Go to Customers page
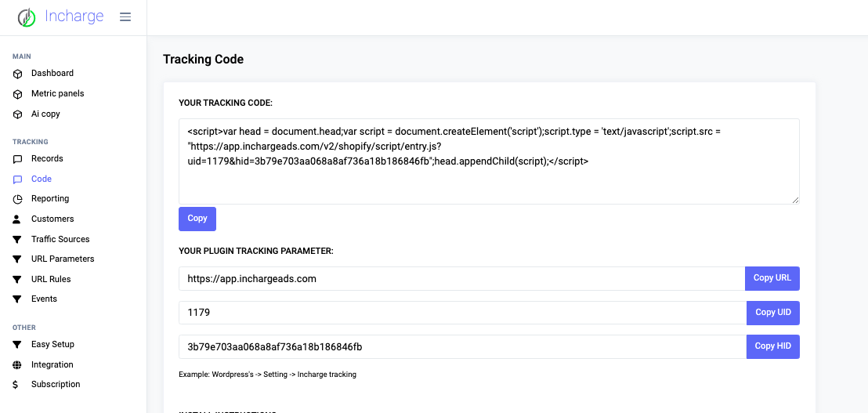 [52, 219]
